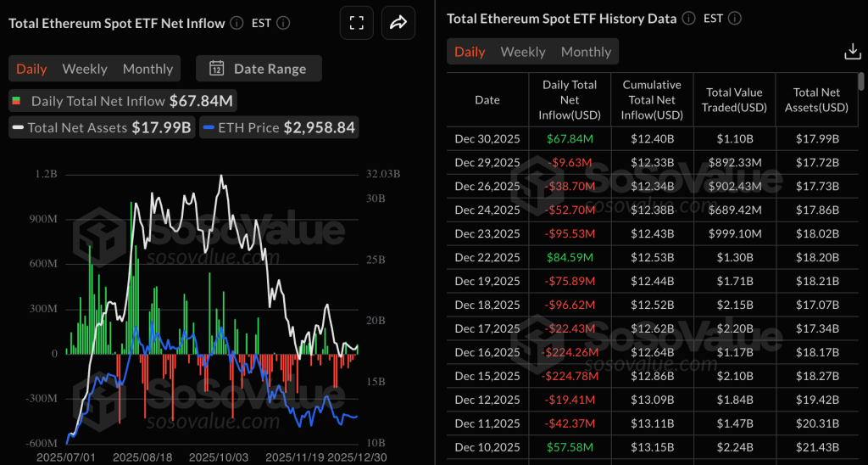Viewport: 868px width, 465px height.
Task: Click the table's vertical scrollbar
Action: [862, 81]
